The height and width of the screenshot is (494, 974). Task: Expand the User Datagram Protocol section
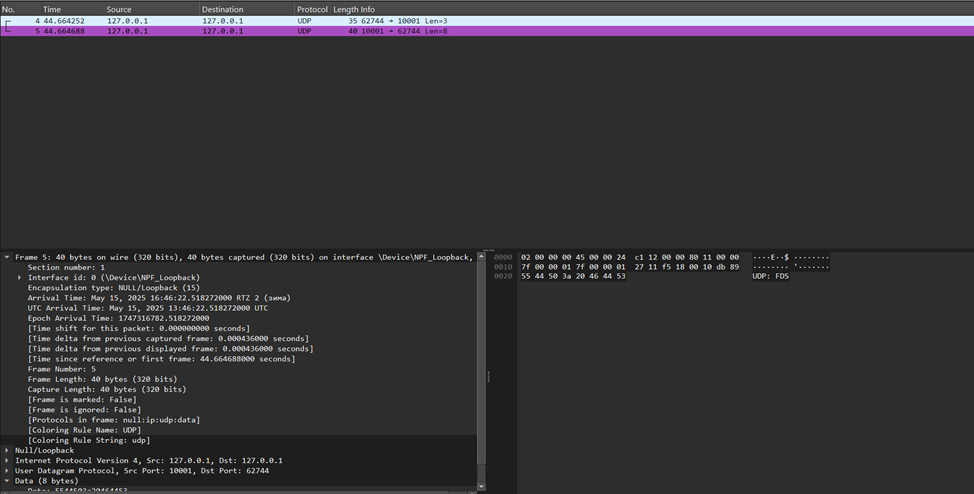coord(7,471)
